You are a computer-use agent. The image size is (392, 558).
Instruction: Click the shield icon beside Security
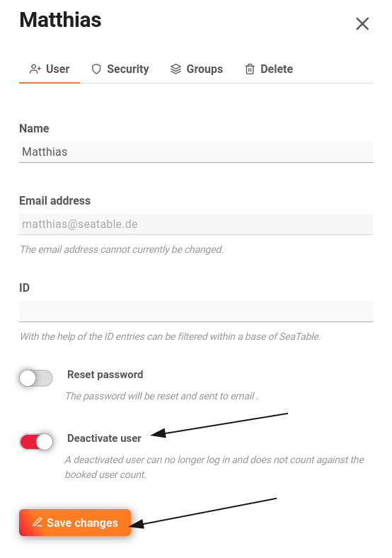pyautogui.click(x=96, y=69)
